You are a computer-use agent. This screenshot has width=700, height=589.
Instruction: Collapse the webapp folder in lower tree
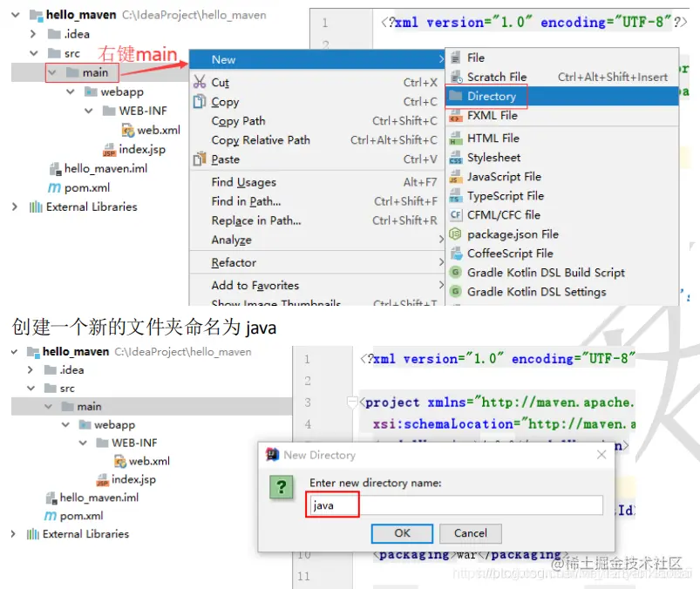(65, 425)
